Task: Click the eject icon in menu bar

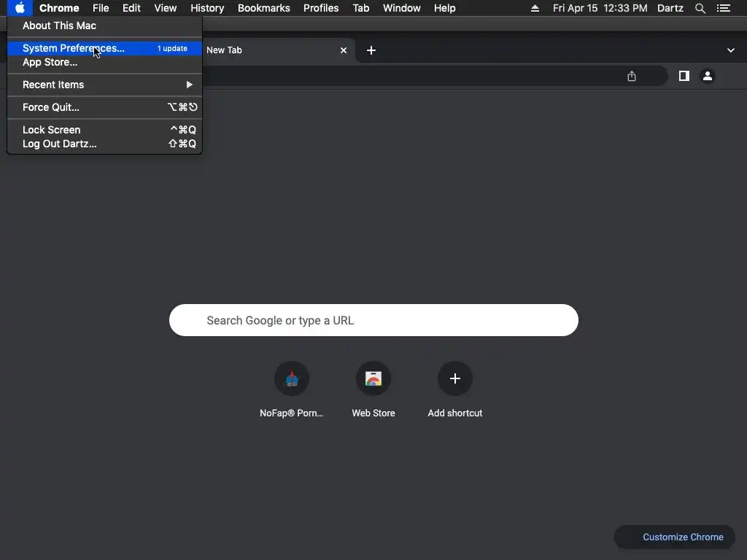Action: (x=535, y=8)
